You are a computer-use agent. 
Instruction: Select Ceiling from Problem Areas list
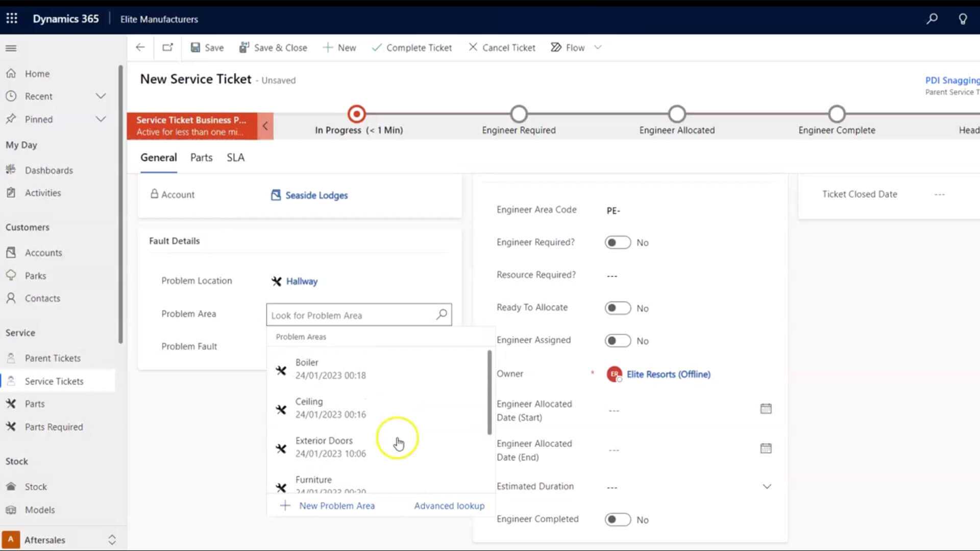click(378, 408)
